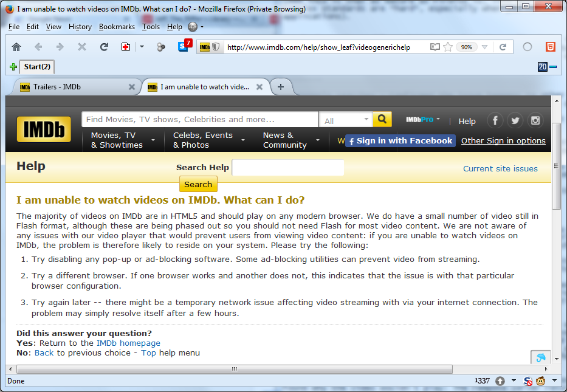Click the Back to previous choice link
Screen dimensions: 567x392
[x=44, y=352]
